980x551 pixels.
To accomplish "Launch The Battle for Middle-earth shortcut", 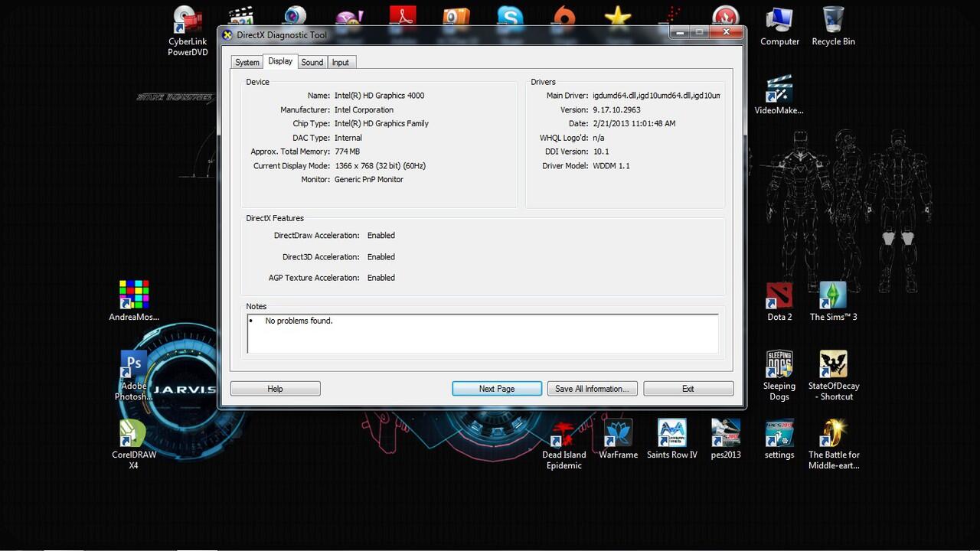I will pos(834,445).
